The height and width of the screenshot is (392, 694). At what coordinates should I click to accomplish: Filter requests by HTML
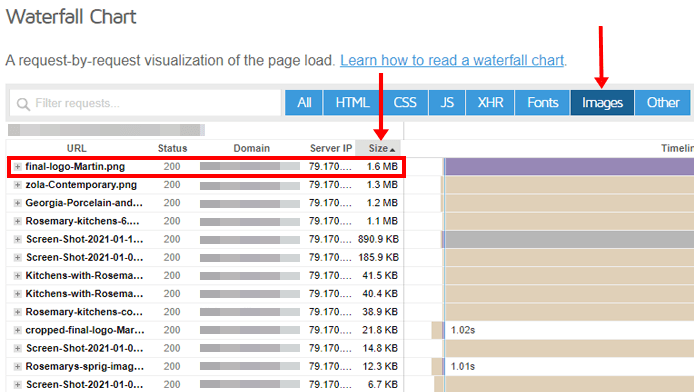tap(352, 103)
